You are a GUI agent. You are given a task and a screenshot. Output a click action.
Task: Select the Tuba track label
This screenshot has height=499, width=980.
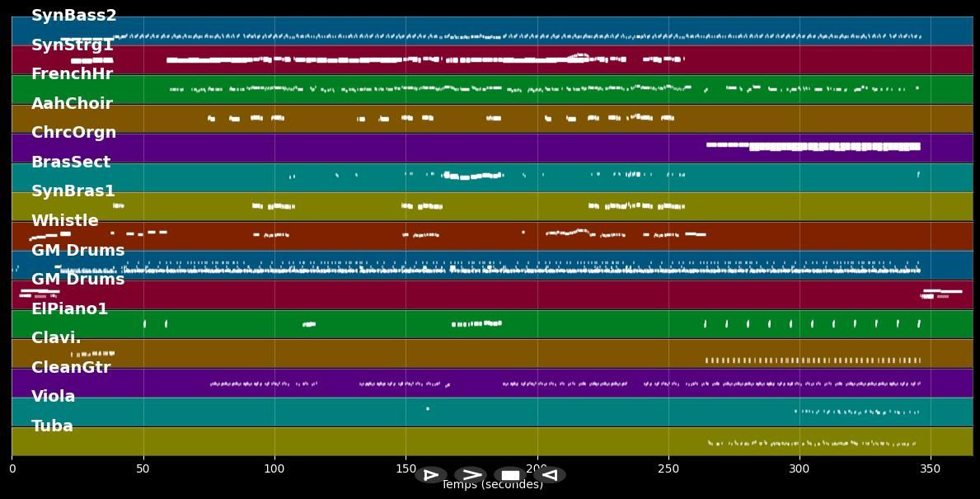52,426
